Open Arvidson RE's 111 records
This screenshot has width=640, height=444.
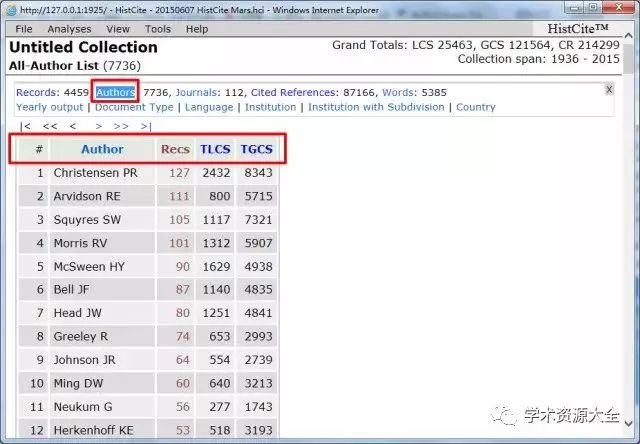(180, 197)
